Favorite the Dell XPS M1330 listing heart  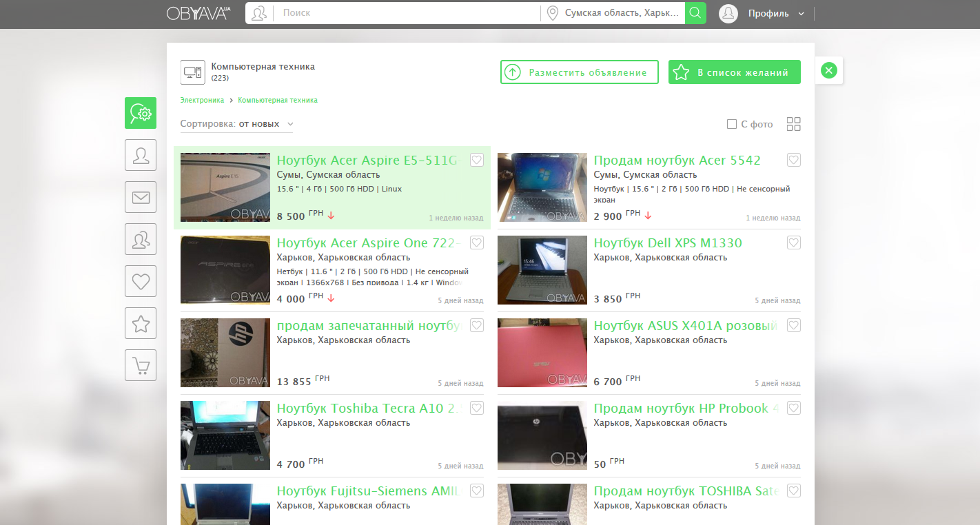793,243
